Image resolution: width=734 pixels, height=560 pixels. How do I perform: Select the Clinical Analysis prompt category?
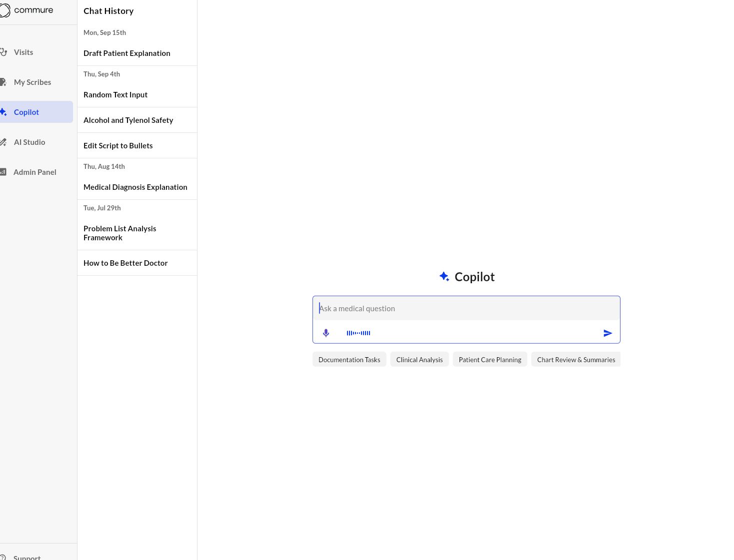(419, 359)
